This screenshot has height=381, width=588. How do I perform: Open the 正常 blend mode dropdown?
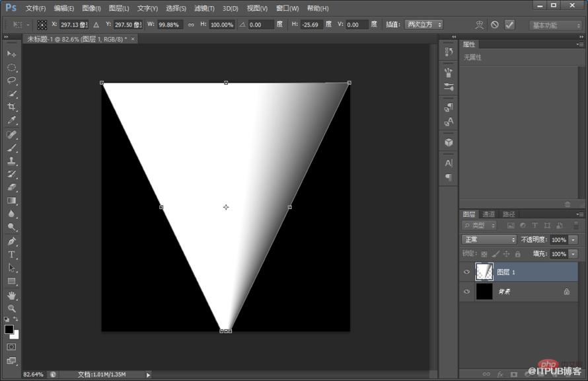tap(489, 239)
